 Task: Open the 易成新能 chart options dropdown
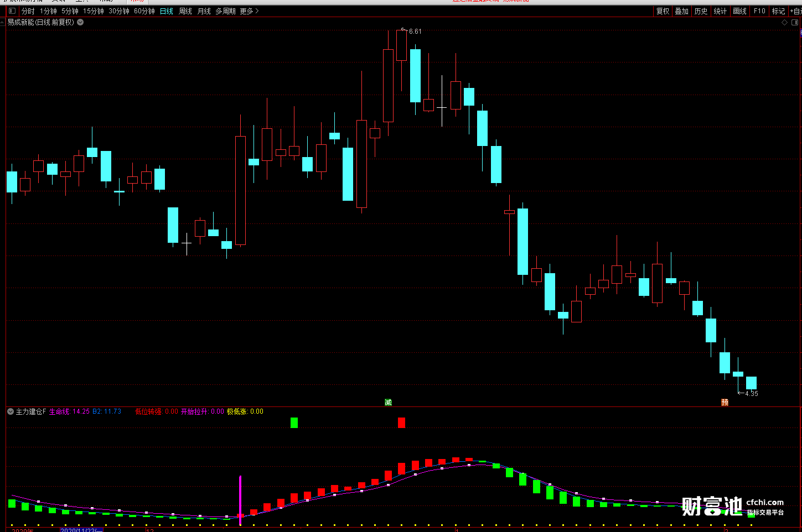tap(80, 22)
